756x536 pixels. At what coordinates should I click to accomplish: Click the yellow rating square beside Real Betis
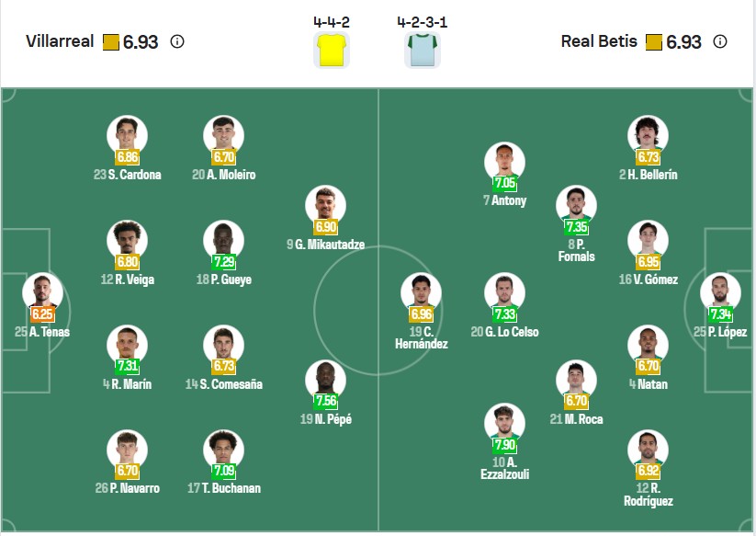654,42
